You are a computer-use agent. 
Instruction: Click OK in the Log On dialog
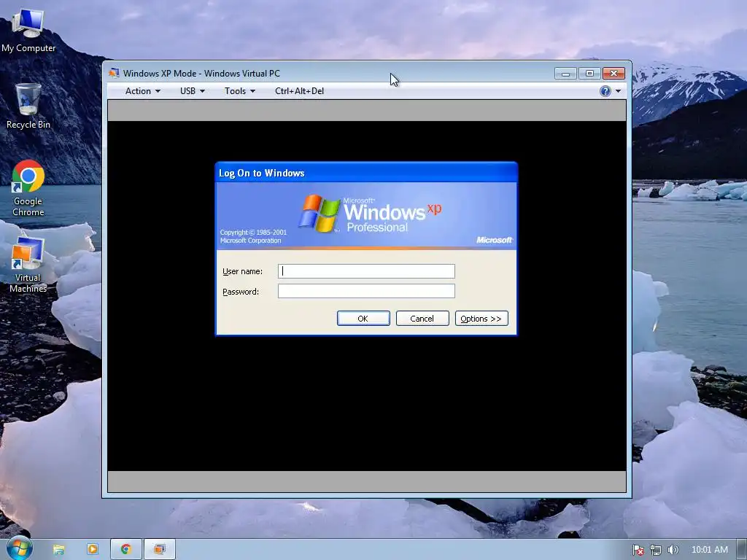(x=363, y=318)
